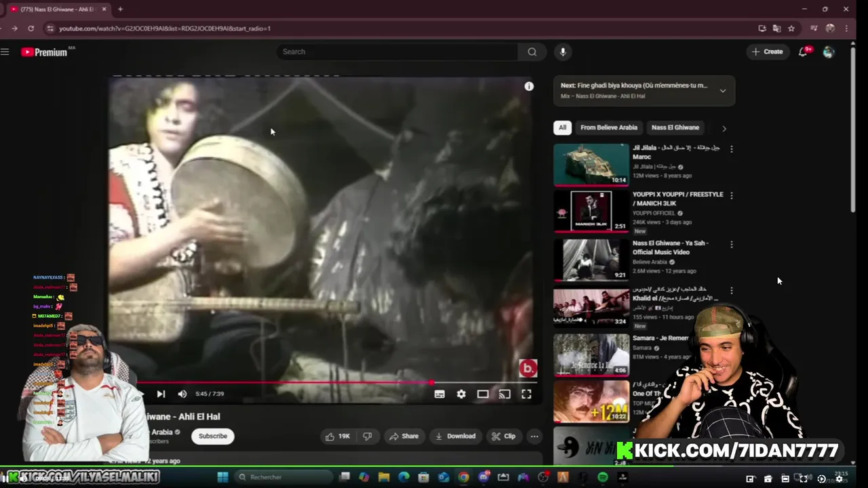This screenshot has width=868, height=488.
Task: Open Chrome media controls icon
Action: tap(814, 28)
